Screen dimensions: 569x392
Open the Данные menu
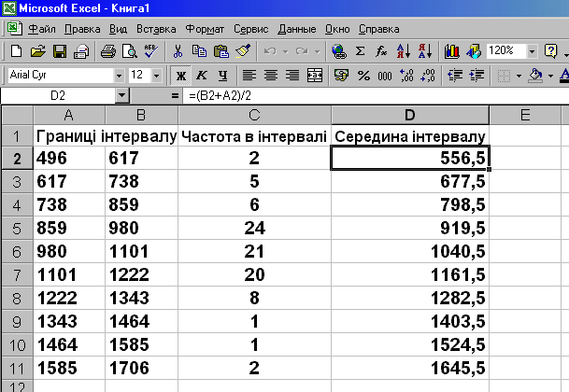297,28
